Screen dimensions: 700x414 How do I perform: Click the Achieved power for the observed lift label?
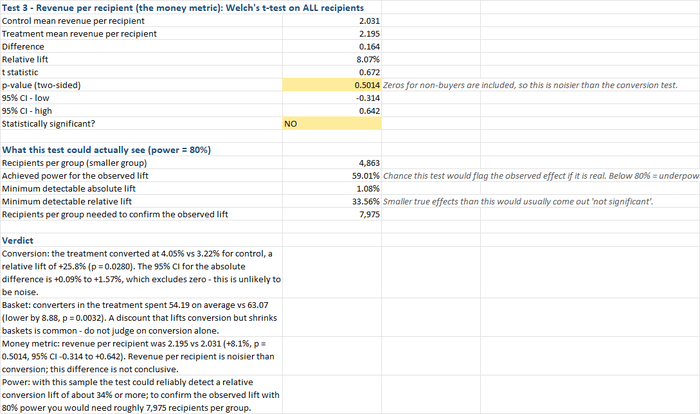[x=75, y=176]
